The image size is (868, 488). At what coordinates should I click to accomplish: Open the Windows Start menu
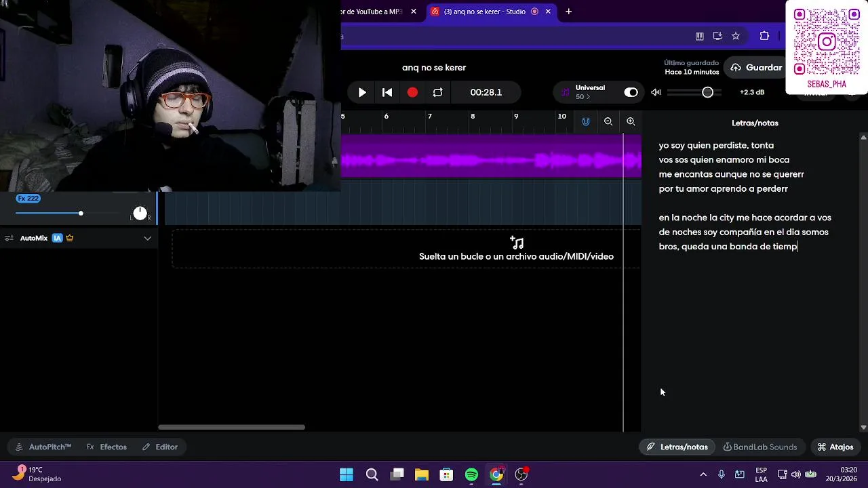click(x=347, y=474)
